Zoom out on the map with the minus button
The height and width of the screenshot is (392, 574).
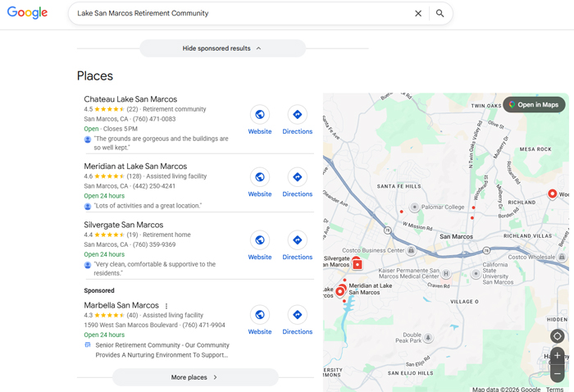point(557,374)
